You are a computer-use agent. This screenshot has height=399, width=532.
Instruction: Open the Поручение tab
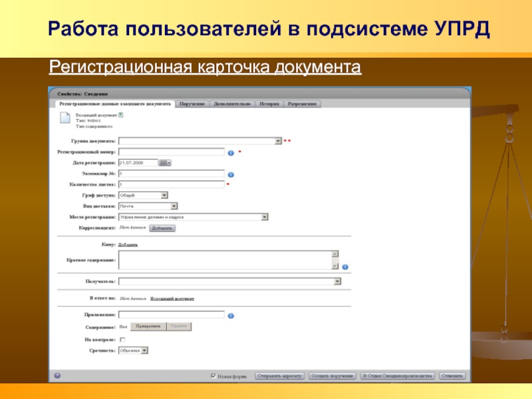192,104
